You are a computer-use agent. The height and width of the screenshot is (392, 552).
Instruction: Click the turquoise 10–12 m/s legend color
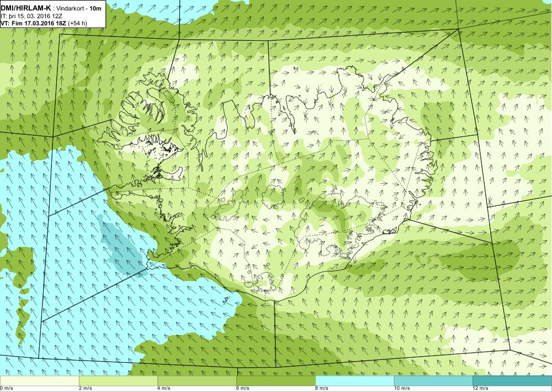(434, 381)
